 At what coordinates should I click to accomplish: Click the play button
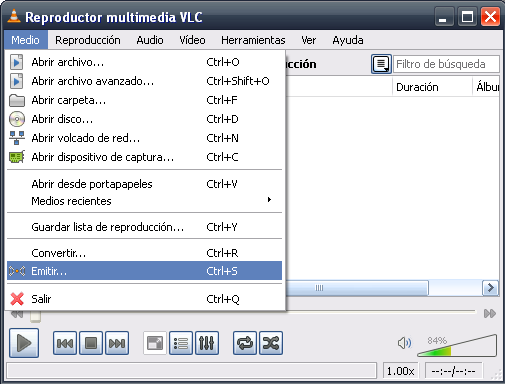[24, 343]
